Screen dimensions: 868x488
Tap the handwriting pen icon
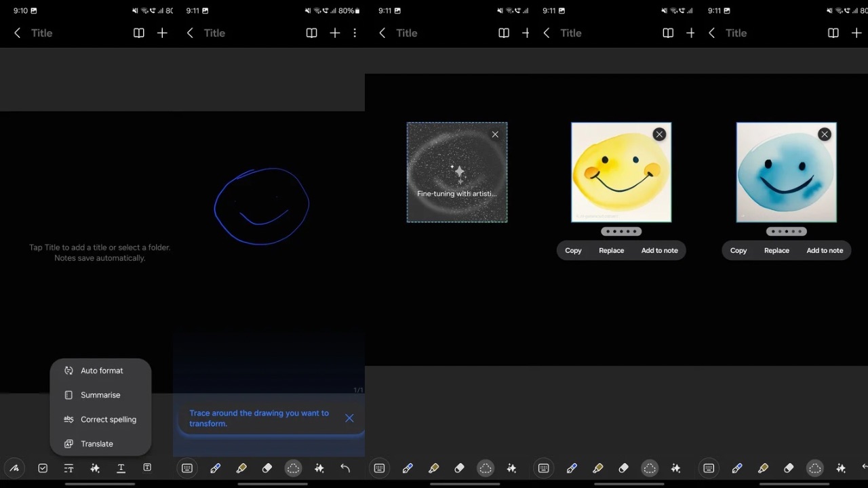click(14, 468)
